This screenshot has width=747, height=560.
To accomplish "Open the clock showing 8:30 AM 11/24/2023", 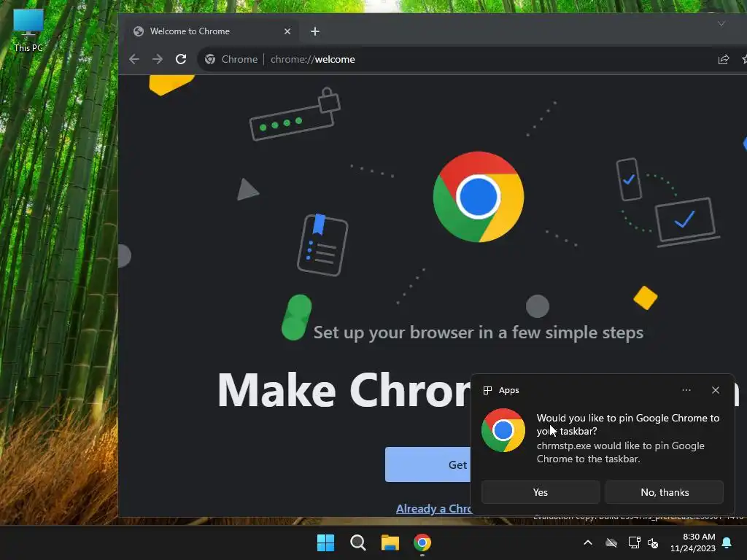I will coord(693,542).
